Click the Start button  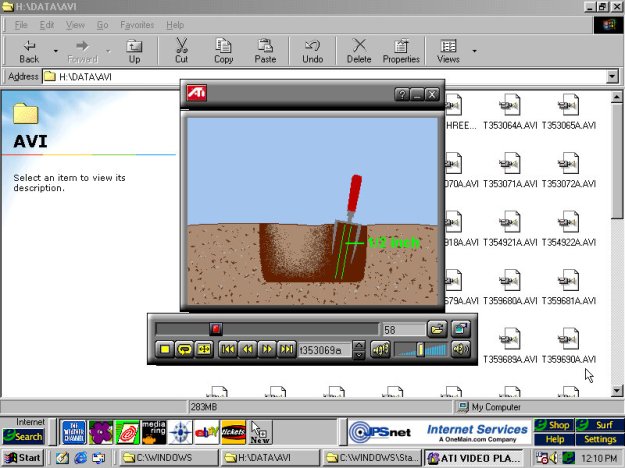(22, 458)
